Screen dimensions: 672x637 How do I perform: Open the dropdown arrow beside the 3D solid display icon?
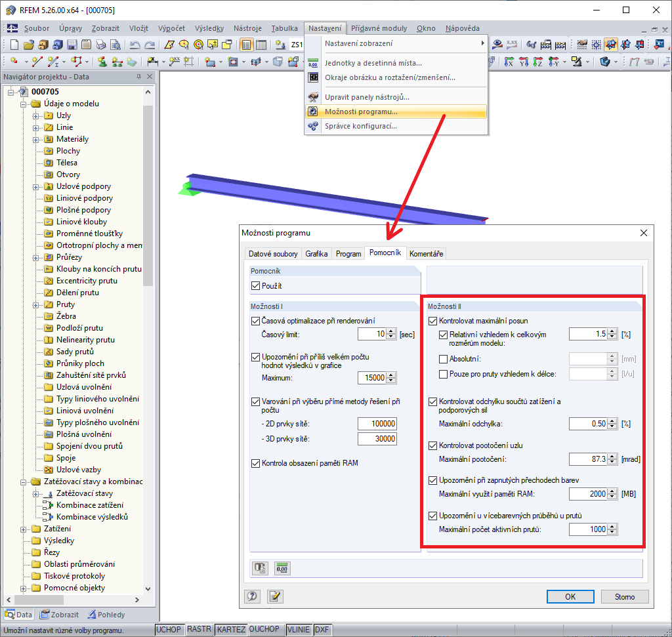(x=616, y=62)
